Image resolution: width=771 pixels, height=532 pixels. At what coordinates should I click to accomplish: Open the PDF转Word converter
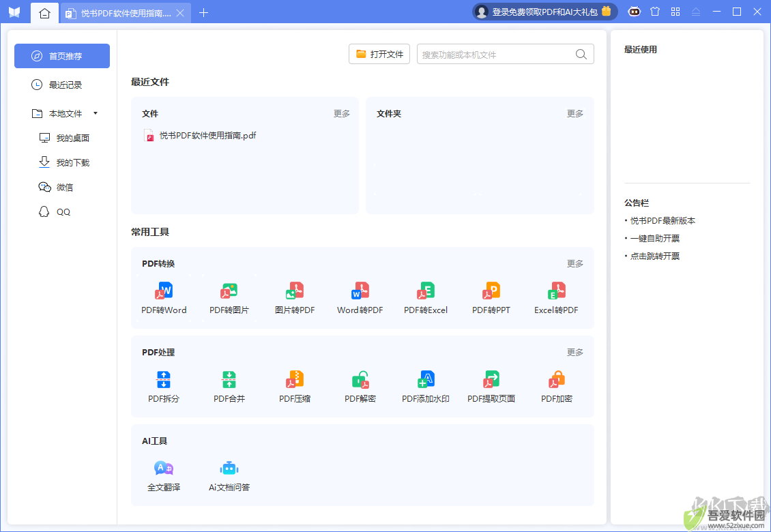click(x=164, y=297)
